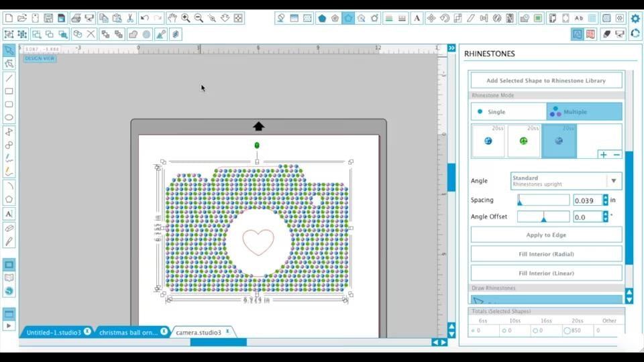Screen dimensions: 644x362
Task: Select the camera.studio3 tab
Action: coord(199,333)
